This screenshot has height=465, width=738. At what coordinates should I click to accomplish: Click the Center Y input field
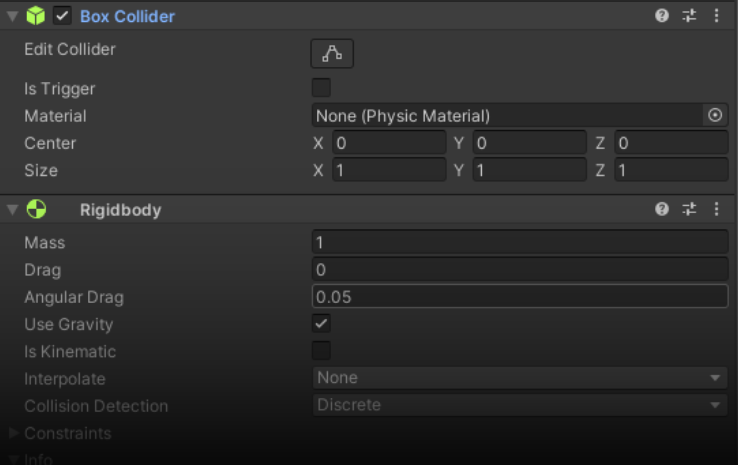529,143
